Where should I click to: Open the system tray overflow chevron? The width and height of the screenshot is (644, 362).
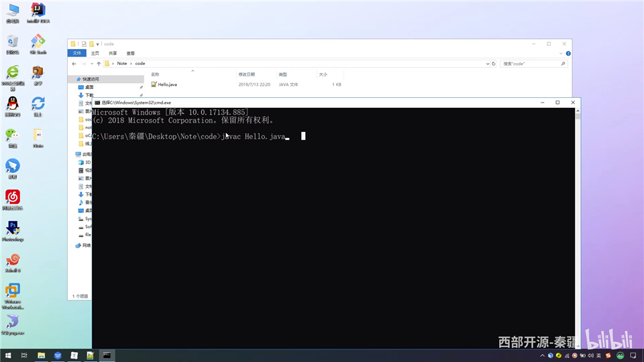click(542, 355)
